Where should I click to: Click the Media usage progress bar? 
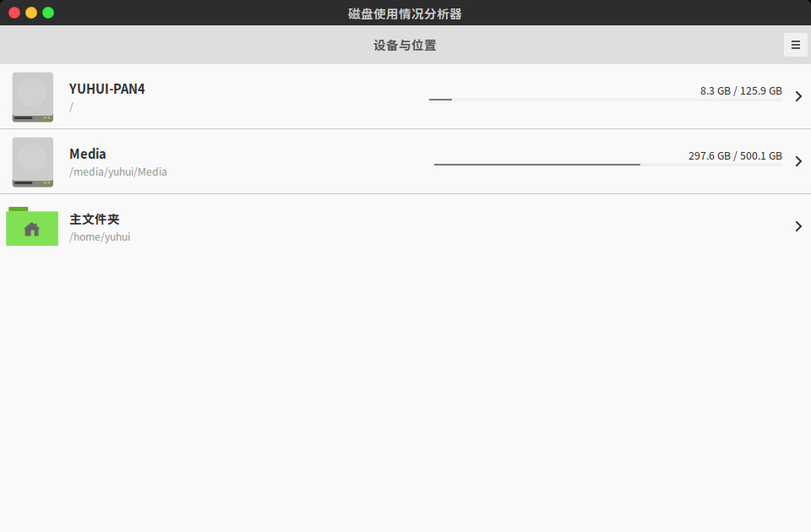608,165
